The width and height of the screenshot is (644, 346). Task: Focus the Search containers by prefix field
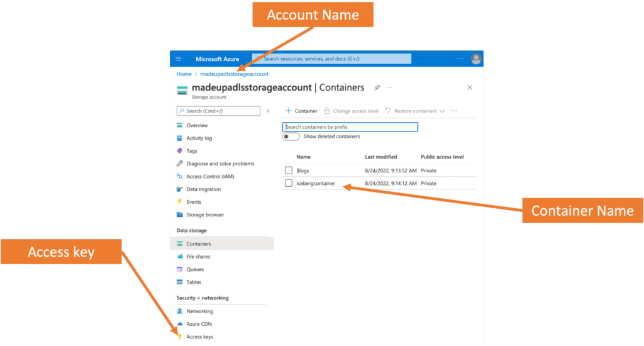pos(350,127)
